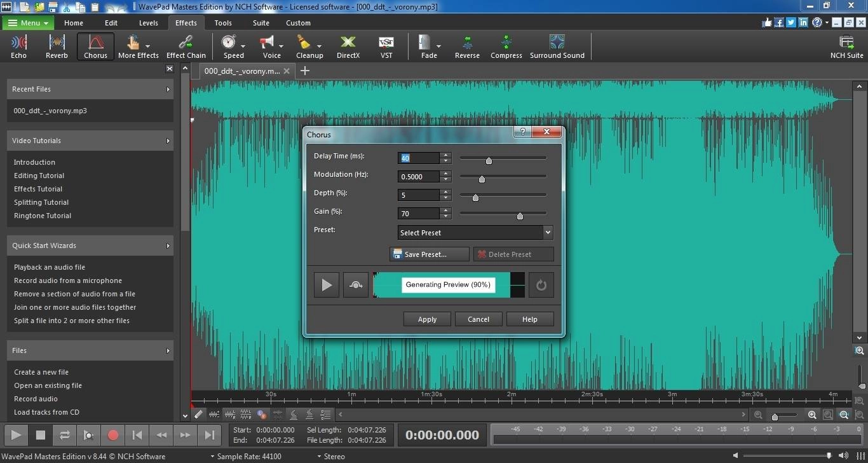
Task: Select the Reverb effect icon
Action: [57, 47]
